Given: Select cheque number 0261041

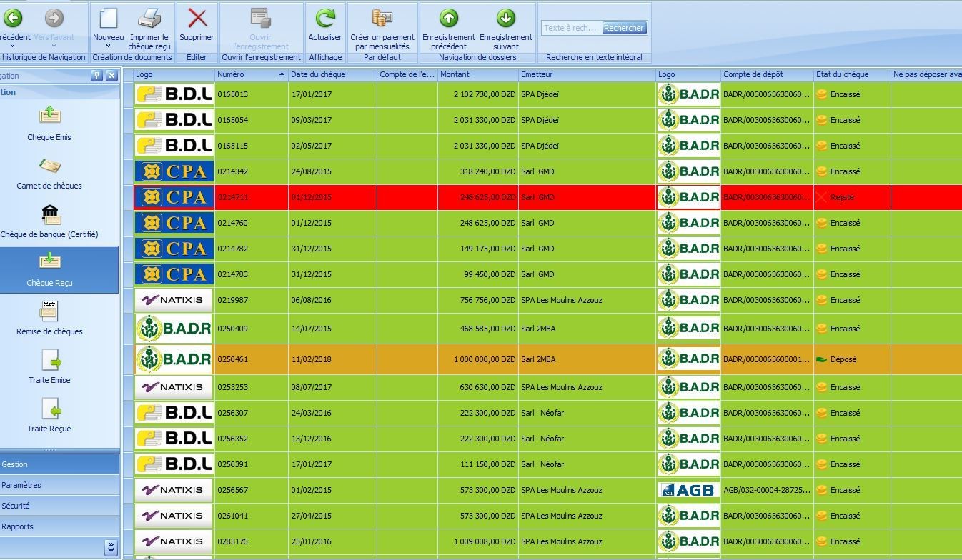Looking at the screenshot, I should tap(233, 516).
